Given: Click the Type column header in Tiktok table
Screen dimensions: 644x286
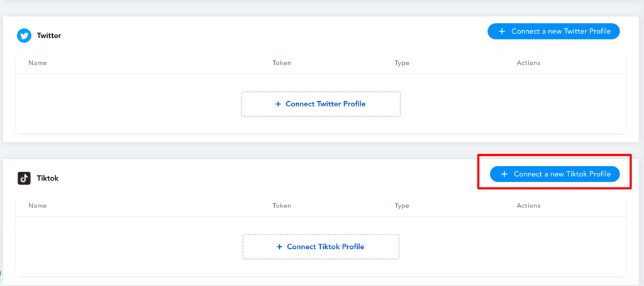Looking at the screenshot, I should pos(402,206).
